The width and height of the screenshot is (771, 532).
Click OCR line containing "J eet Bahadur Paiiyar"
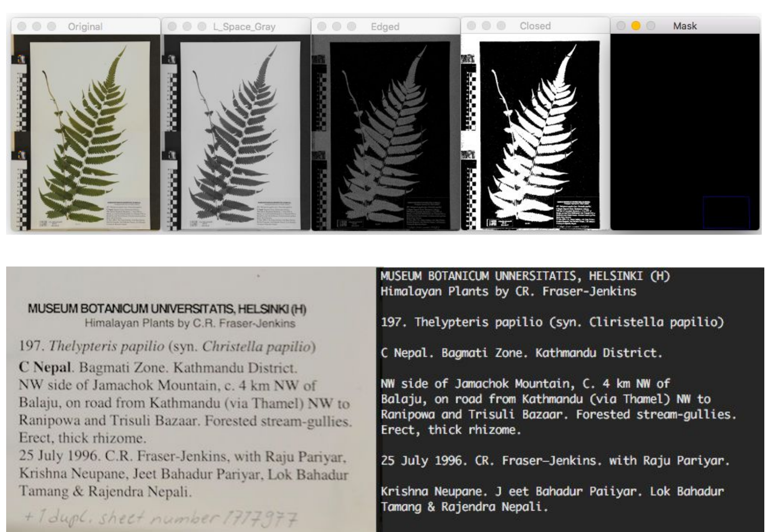tap(552, 491)
